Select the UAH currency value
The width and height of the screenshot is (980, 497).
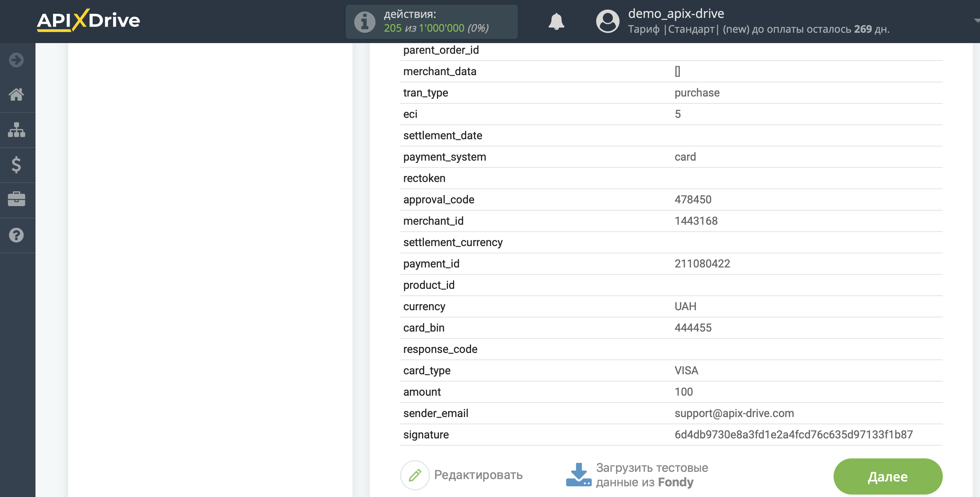[x=685, y=306]
